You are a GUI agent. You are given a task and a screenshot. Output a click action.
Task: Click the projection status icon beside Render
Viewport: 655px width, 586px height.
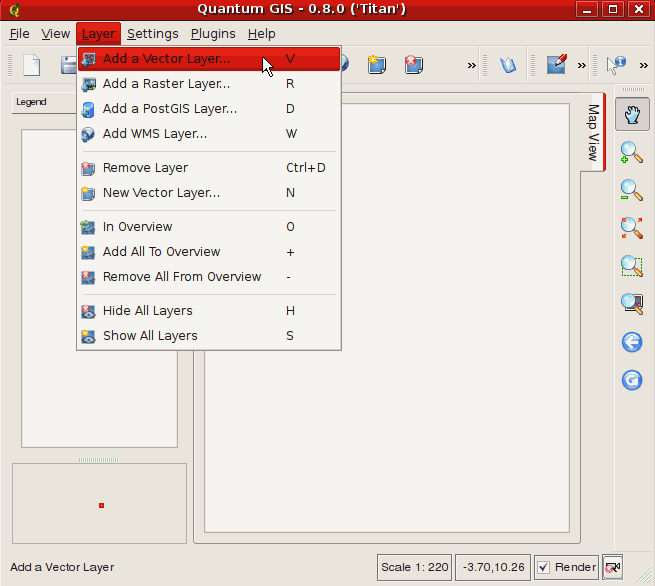point(612,567)
